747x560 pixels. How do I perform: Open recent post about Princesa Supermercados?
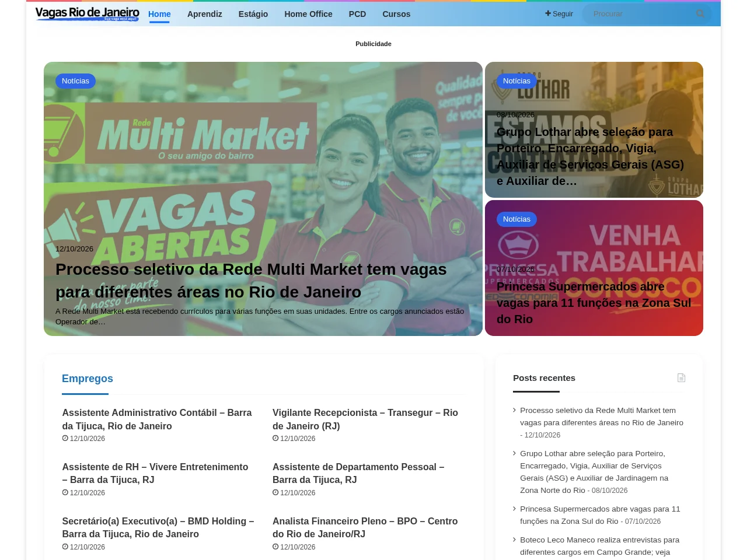pyautogui.click(x=600, y=515)
